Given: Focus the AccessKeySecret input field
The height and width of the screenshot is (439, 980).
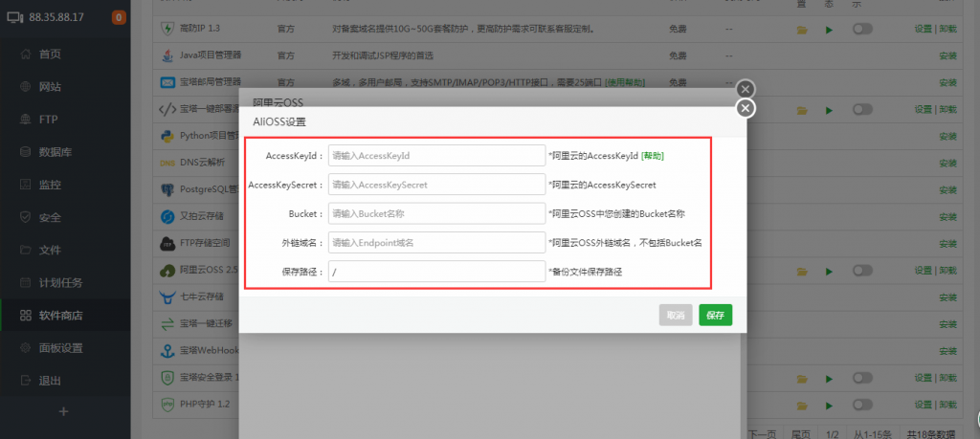Looking at the screenshot, I should 436,185.
